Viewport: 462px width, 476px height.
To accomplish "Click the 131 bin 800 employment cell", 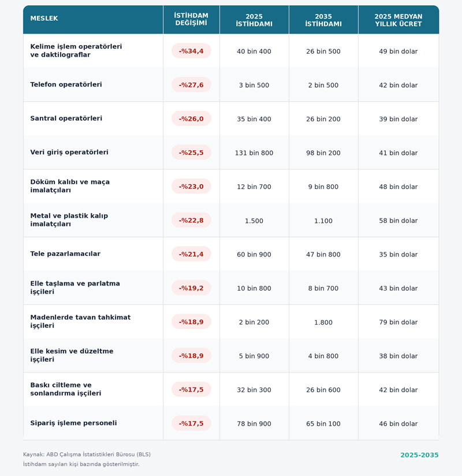I will [254, 153].
